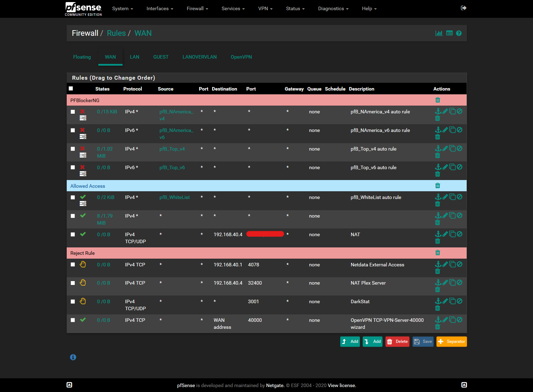Switch to the Floating rules tab
This screenshot has height=392, width=533.
tap(82, 57)
